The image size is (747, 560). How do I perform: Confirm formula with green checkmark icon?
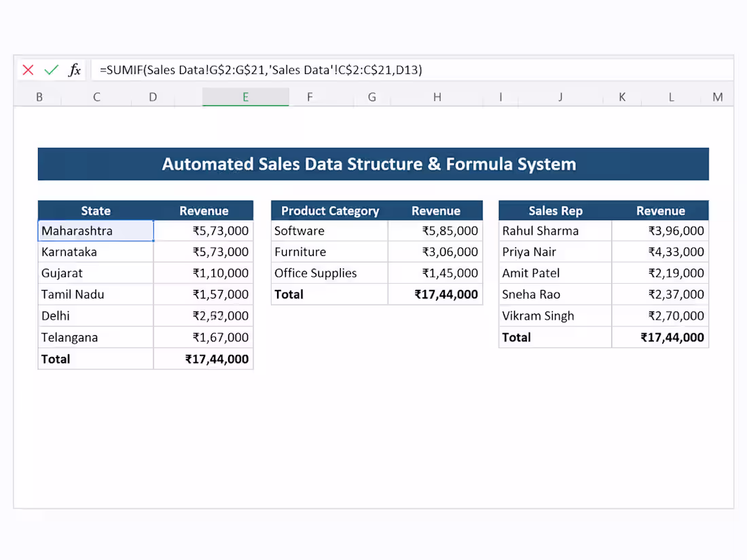(x=52, y=70)
